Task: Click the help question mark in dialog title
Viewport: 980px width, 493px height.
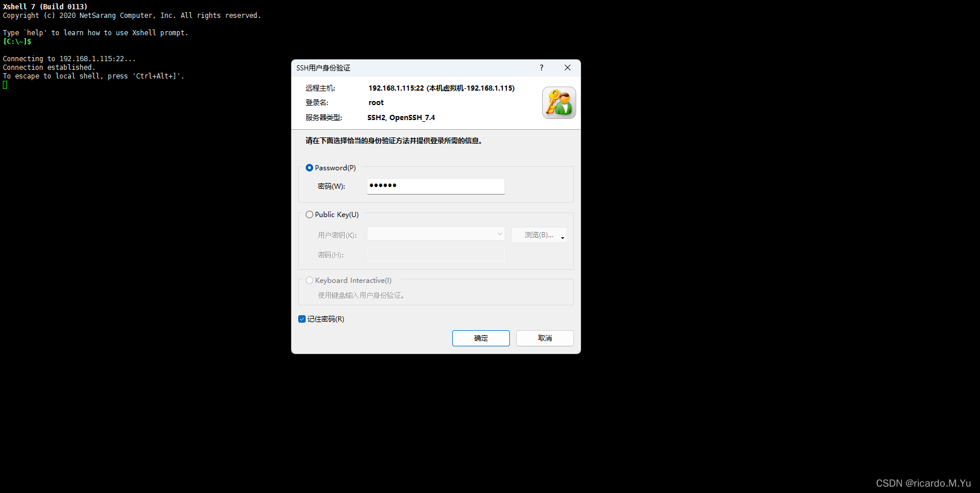Action: 542,68
